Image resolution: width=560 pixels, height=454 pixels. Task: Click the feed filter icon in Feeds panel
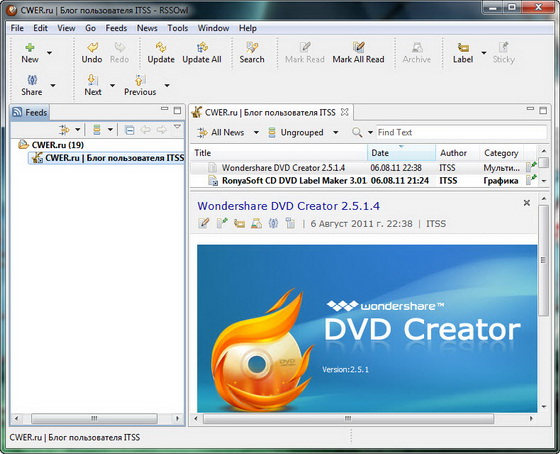tap(65, 130)
